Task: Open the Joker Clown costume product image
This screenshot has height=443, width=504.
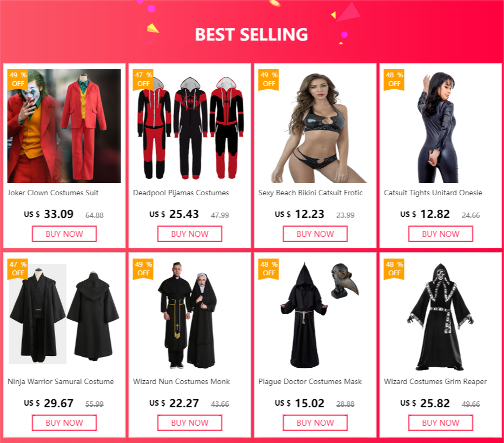Action: [64, 126]
